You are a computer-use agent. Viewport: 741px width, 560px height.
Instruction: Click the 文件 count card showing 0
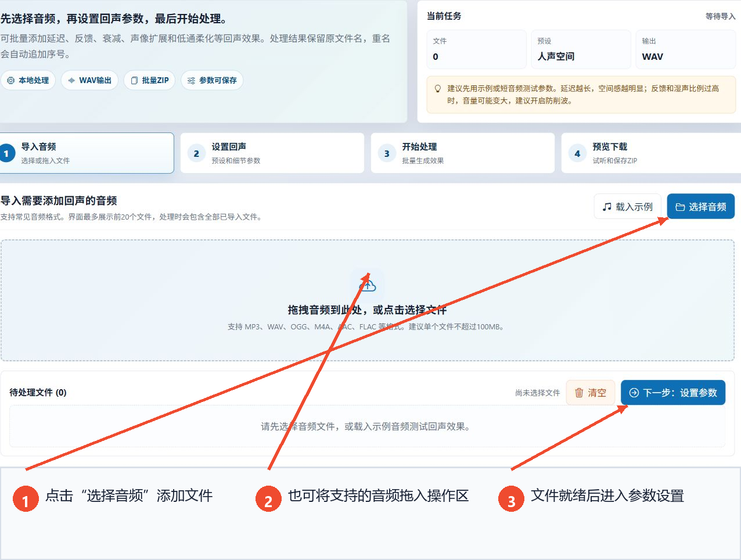[x=476, y=49]
